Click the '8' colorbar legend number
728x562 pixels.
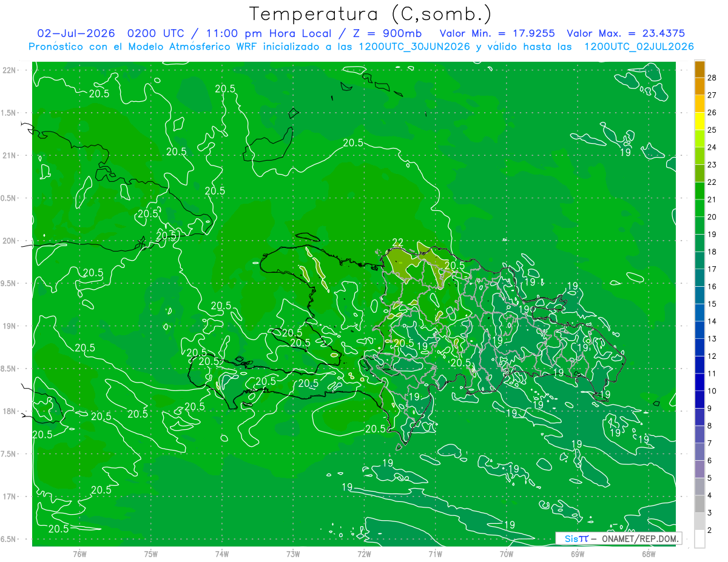click(710, 426)
